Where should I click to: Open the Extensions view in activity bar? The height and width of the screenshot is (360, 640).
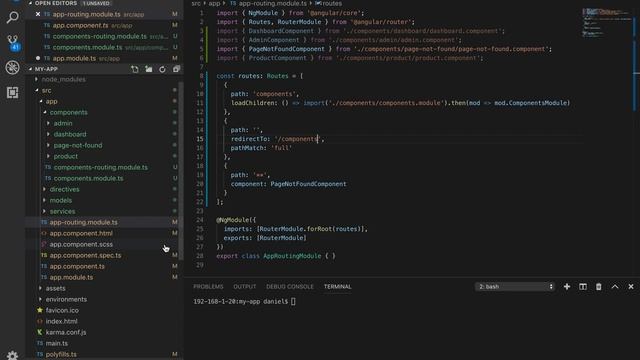coord(13,93)
